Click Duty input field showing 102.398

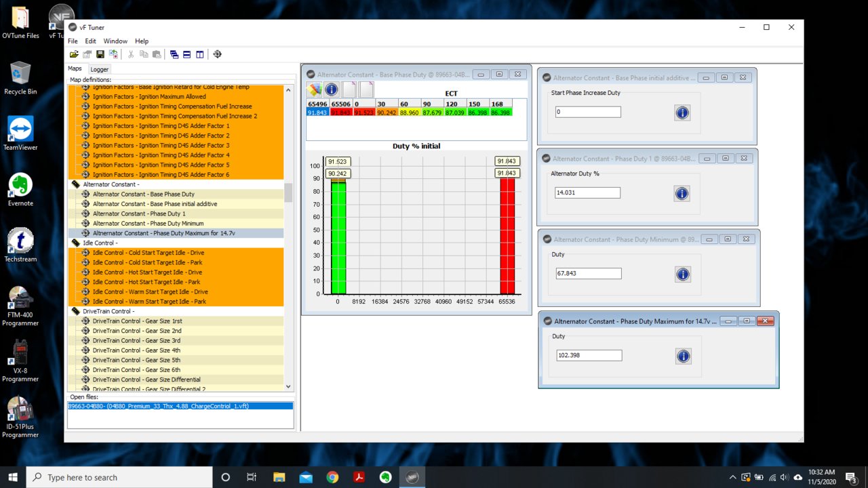tap(589, 355)
